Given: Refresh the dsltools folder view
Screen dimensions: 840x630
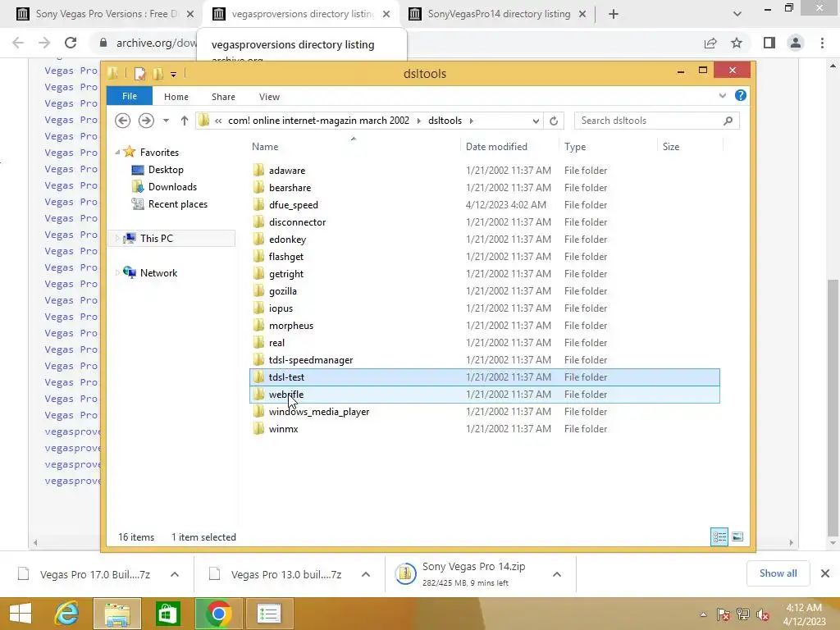Looking at the screenshot, I should pyautogui.click(x=554, y=121).
